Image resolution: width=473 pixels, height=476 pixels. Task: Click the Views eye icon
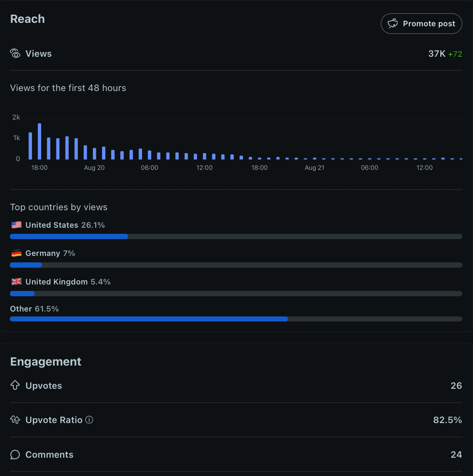(15, 53)
